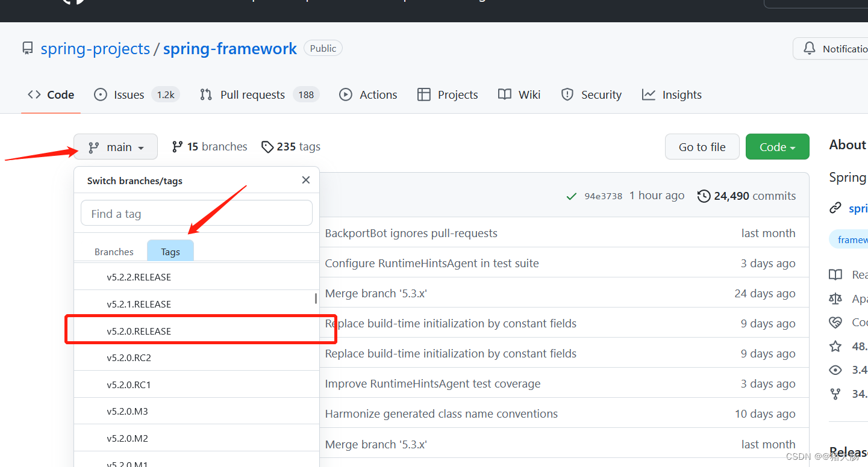The width and height of the screenshot is (868, 467).
Task: Click the tags label icon
Action: click(267, 147)
